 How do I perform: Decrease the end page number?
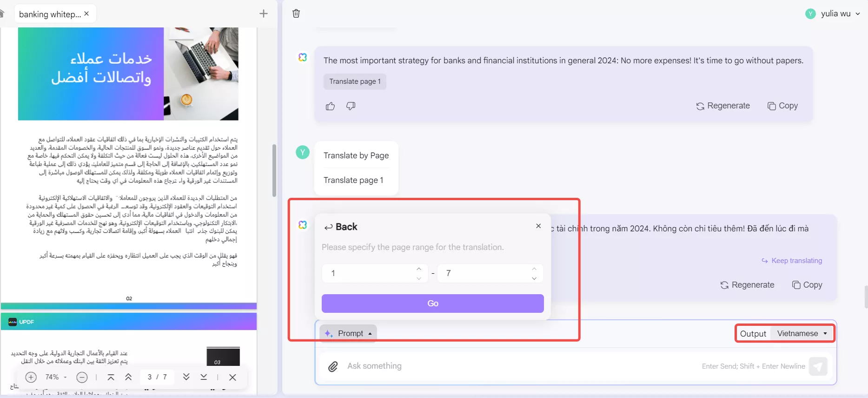click(x=534, y=278)
